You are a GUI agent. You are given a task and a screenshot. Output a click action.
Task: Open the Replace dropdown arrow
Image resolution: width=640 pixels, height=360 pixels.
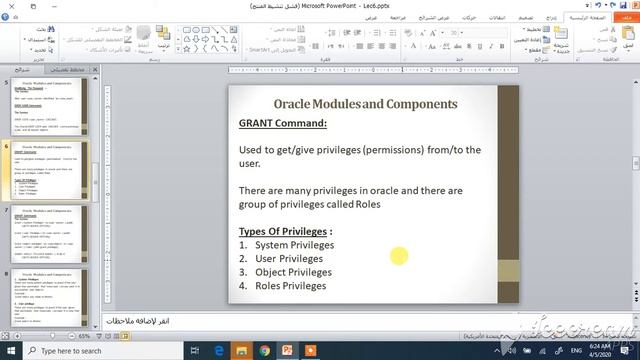point(25,40)
